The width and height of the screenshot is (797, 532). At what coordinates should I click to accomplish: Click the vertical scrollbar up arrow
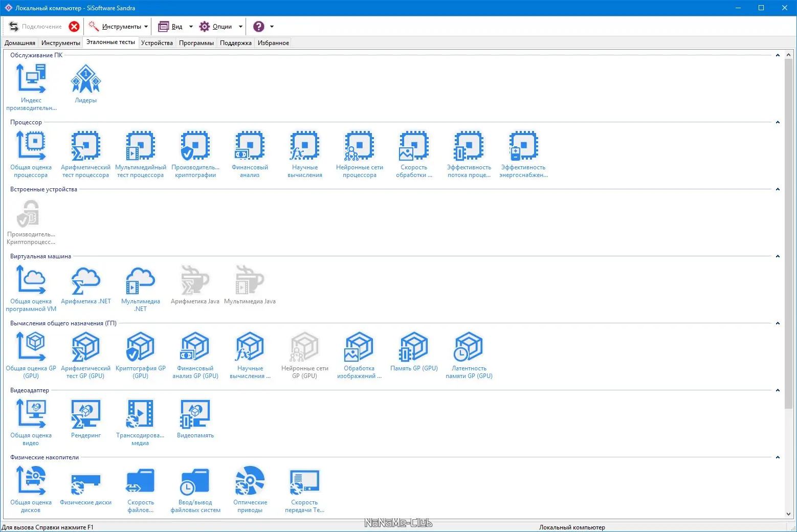pos(788,55)
